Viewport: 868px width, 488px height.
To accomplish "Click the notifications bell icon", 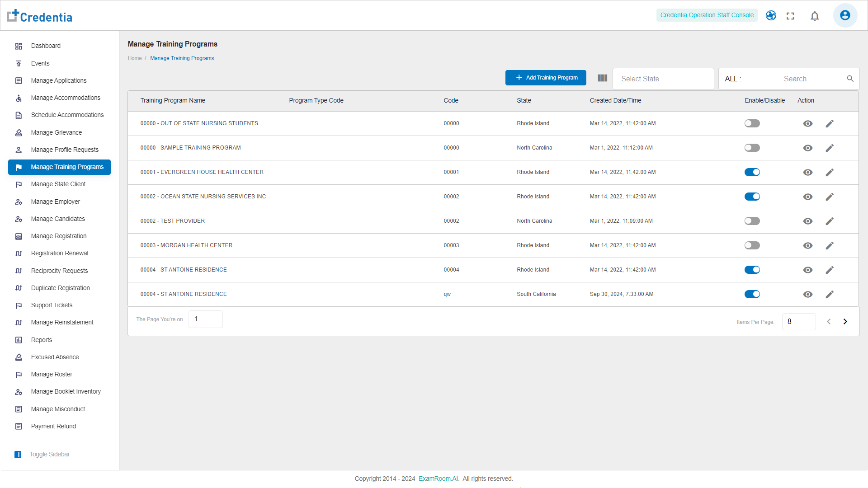I will [815, 16].
